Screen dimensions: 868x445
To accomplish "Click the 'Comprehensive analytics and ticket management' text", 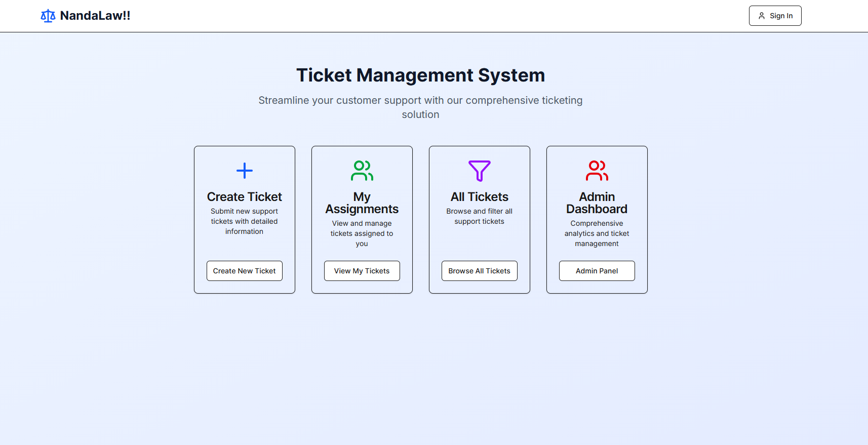I will point(597,233).
